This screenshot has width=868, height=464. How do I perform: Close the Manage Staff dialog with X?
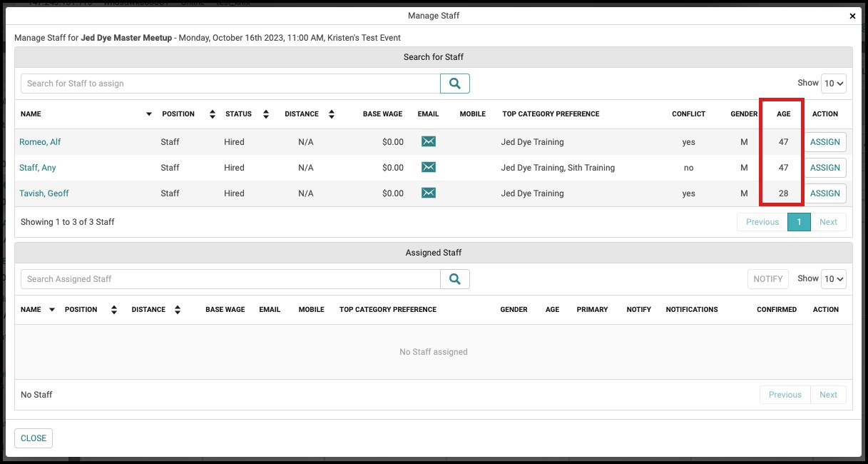click(852, 16)
